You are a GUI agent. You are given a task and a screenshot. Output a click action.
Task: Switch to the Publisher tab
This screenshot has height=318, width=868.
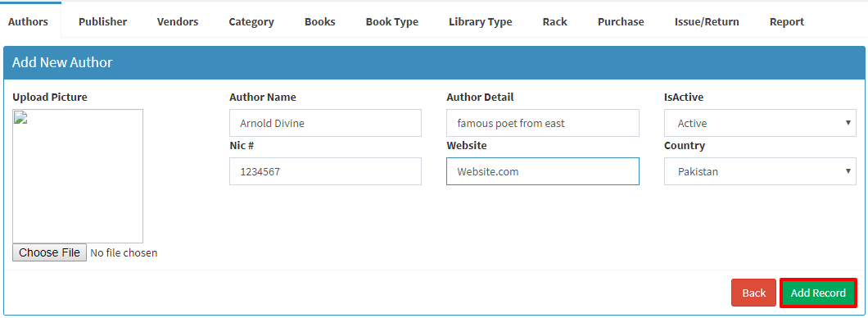(x=102, y=21)
